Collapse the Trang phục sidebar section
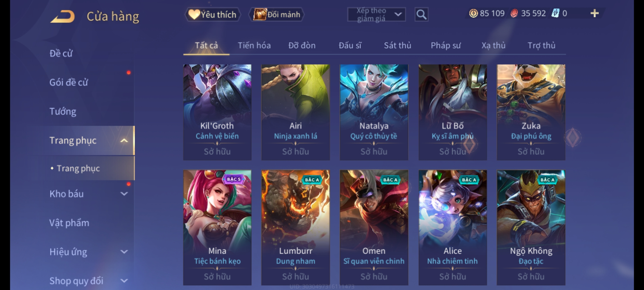 [124, 140]
